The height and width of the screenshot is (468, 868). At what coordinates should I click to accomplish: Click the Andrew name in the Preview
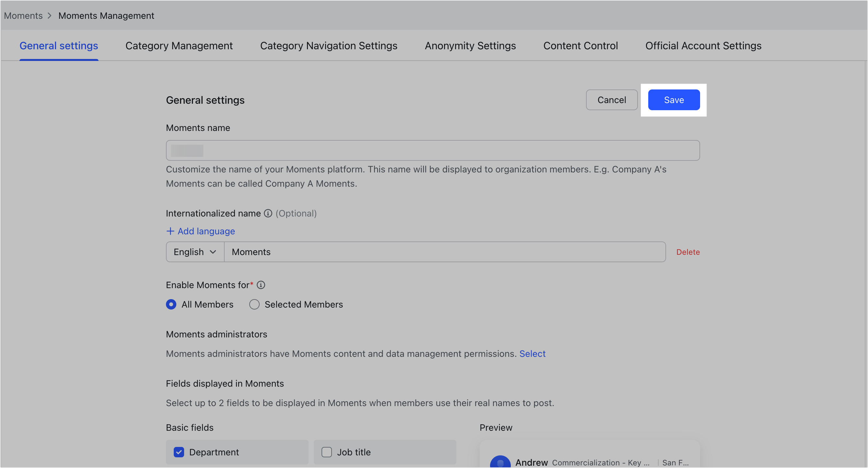pyautogui.click(x=531, y=462)
